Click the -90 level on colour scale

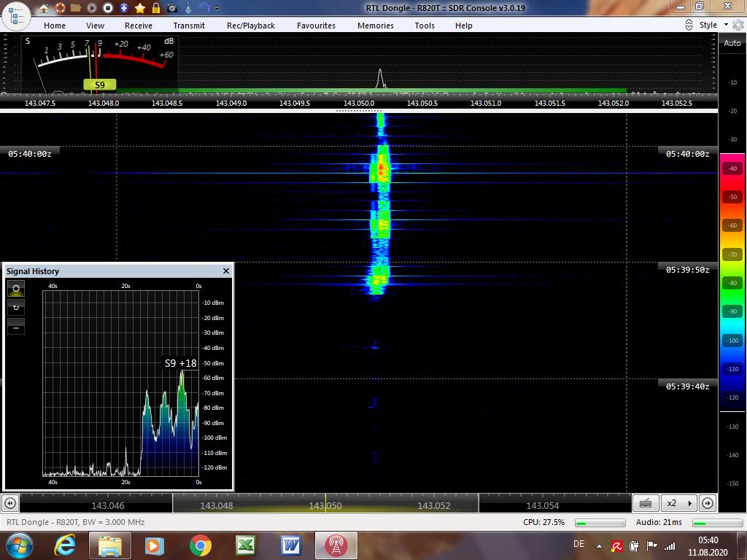click(732, 311)
